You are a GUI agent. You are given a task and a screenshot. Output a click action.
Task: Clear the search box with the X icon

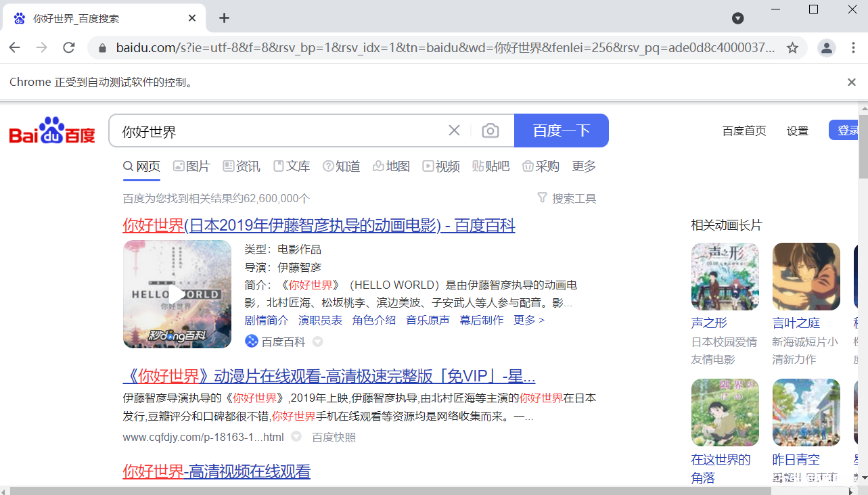[x=453, y=130]
